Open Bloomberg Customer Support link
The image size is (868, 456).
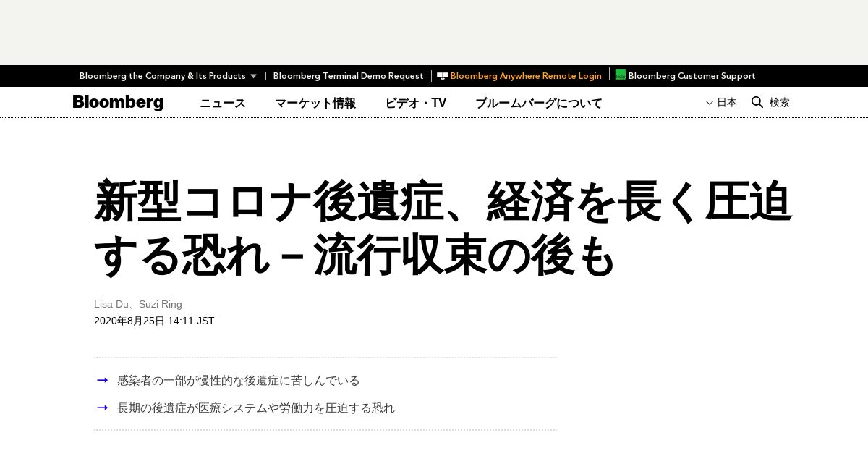(x=692, y=75)
